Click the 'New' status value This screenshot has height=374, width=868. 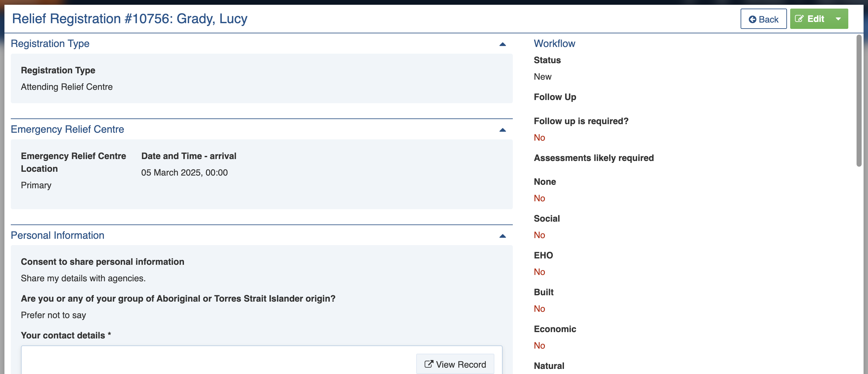(x=543, y=77)
